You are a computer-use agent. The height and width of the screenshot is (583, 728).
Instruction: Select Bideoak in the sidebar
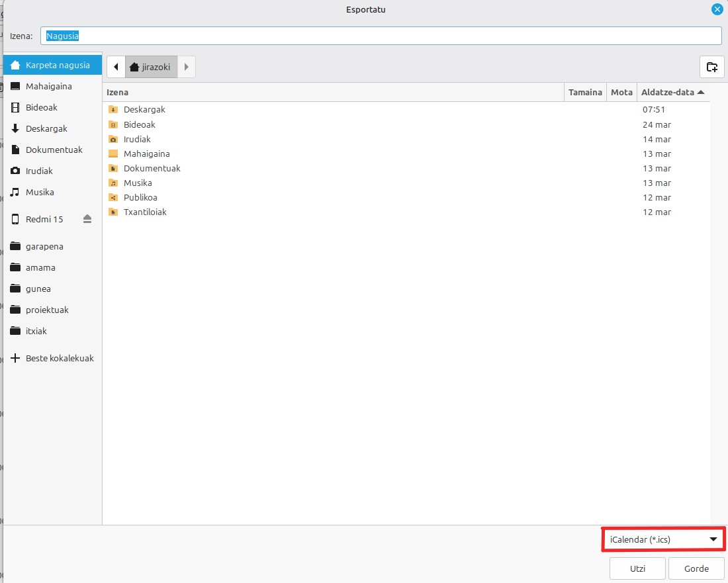[41, 107]
